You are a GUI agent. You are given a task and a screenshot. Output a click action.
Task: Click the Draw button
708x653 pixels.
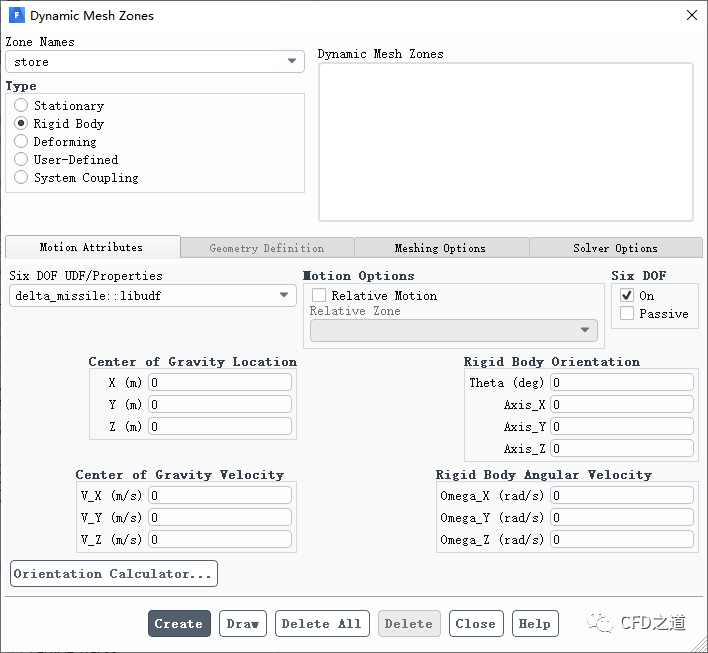pyautogui.click(x=242, y=624)
